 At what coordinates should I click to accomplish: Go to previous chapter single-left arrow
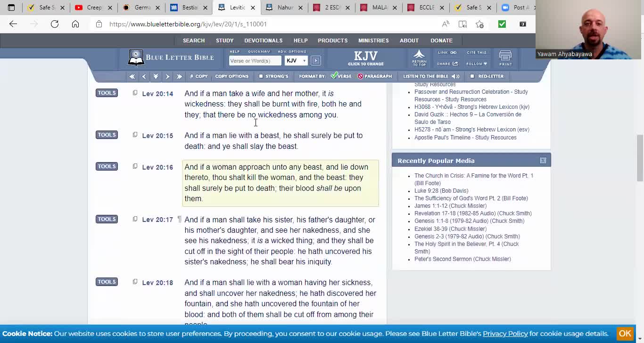[144, 76]
